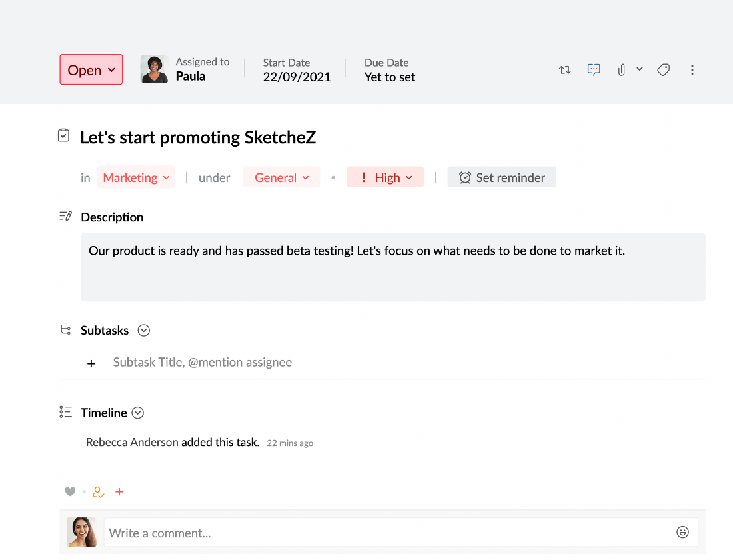This screenshot has width=733, height=560.
Task: Click the Yet to set due date
Action: [390, 77]
